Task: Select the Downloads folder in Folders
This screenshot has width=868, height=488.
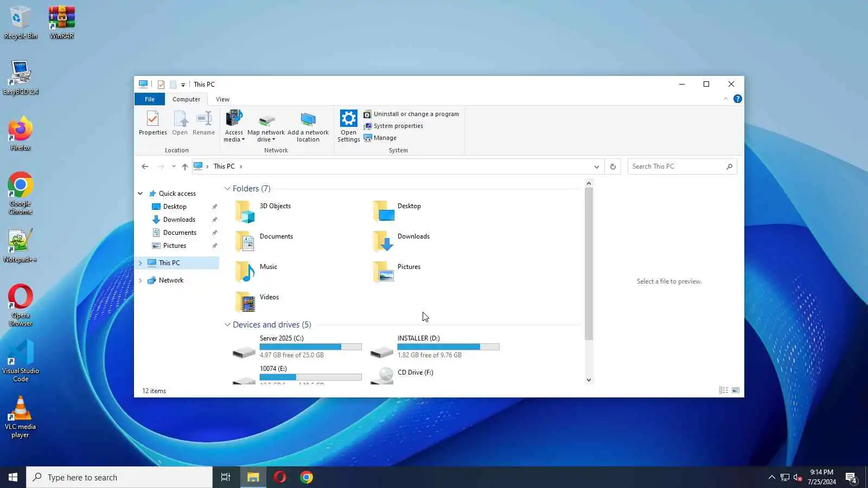Action: click(x=401, y=241)
